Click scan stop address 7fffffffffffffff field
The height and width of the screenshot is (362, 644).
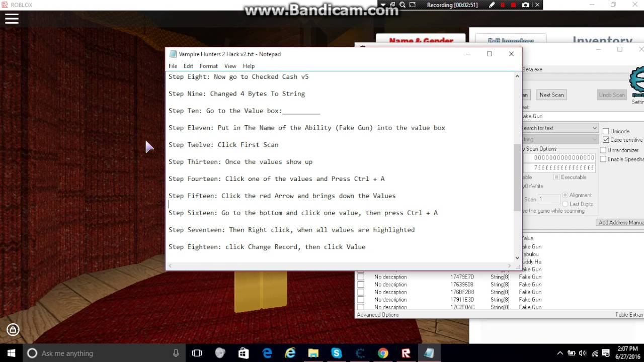click(559, 167)
